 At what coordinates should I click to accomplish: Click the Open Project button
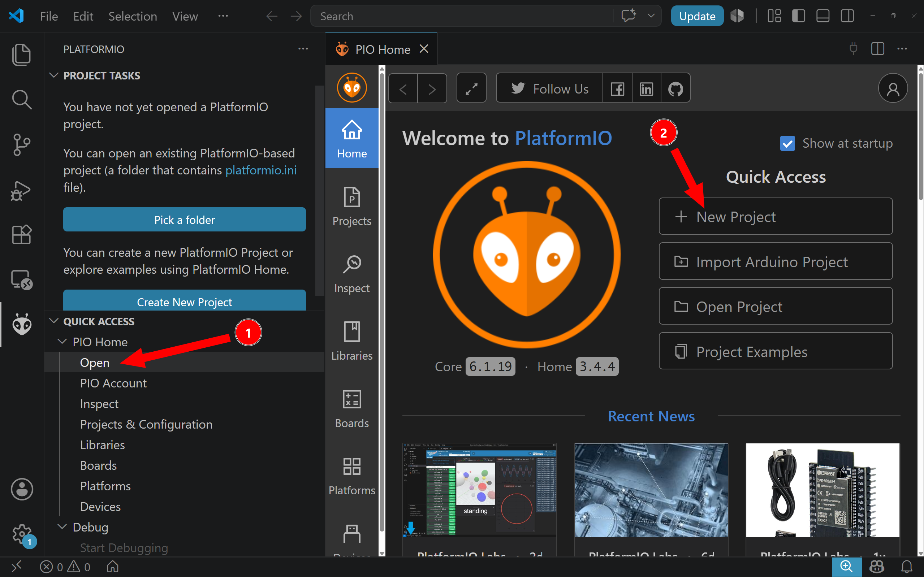(775, 306)
